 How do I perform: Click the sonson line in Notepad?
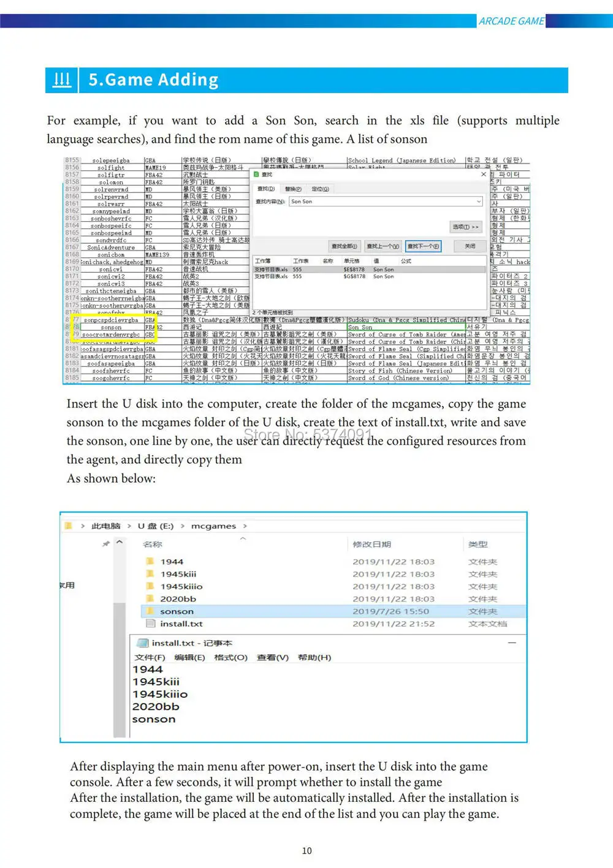154,719
